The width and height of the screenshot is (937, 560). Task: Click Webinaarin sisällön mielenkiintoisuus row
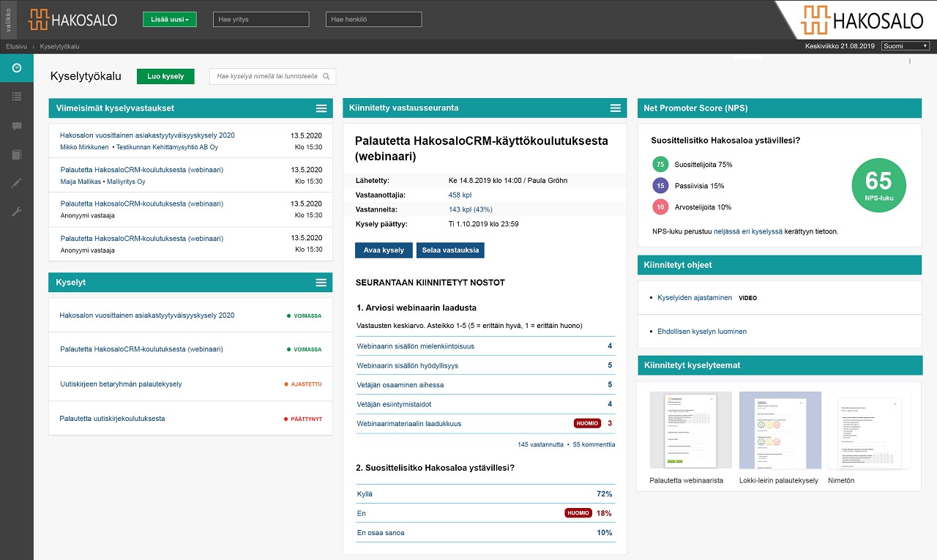pyautogui.click(x=485, y=346)
